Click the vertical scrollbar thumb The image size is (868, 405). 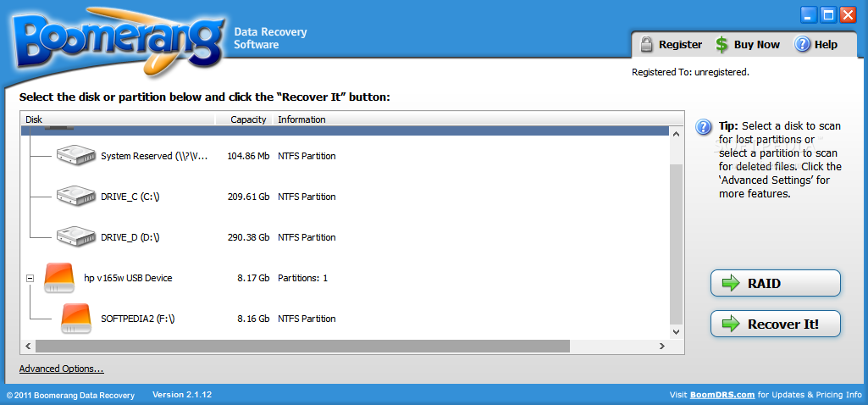[676, 244]
